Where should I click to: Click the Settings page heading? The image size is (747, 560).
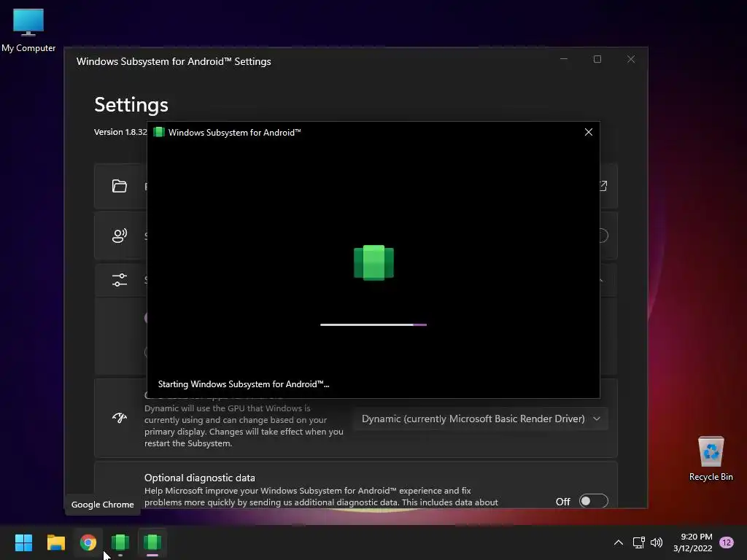pos(131,105)
